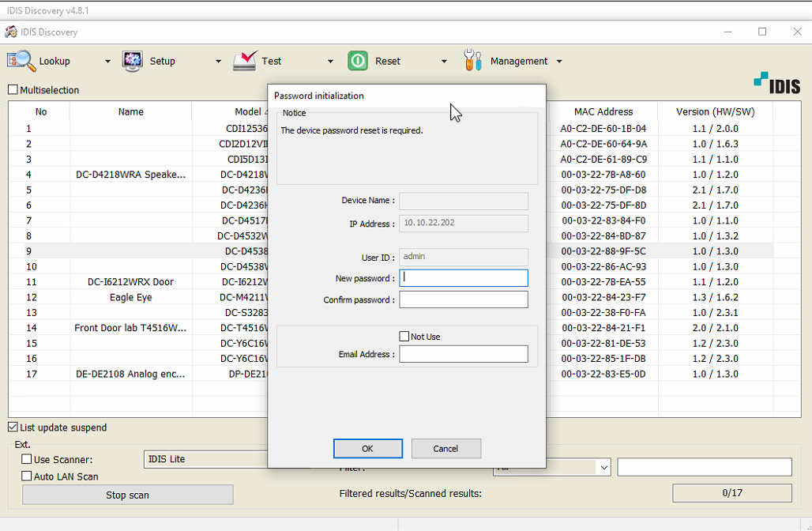
Task: Click version 1.1 / 2.0.0 in row 1
Action: 715,129
